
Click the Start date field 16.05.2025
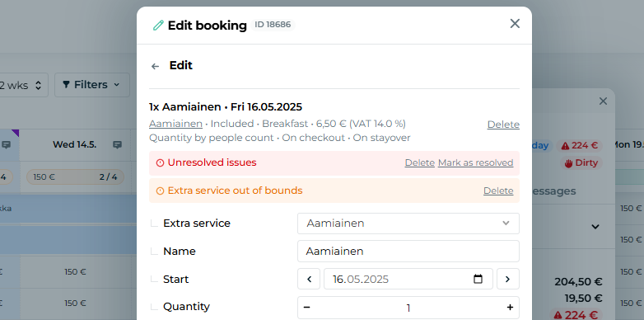(408, 280)
